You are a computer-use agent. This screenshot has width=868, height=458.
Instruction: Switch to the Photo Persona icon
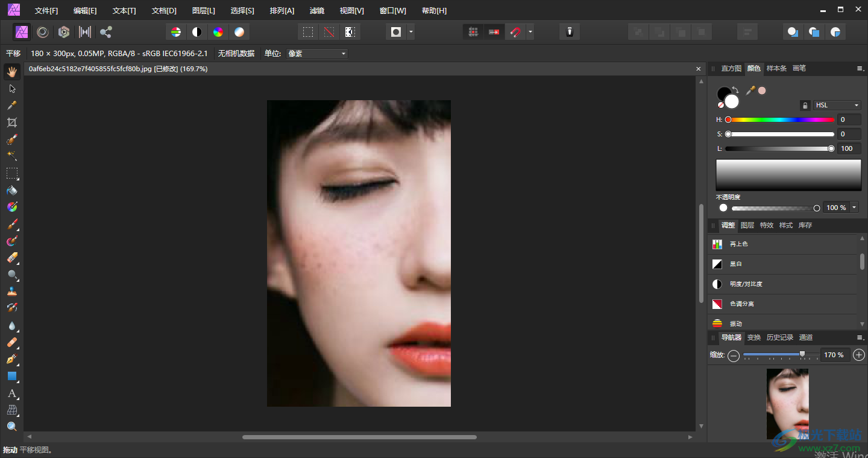[x=22, y=32]
